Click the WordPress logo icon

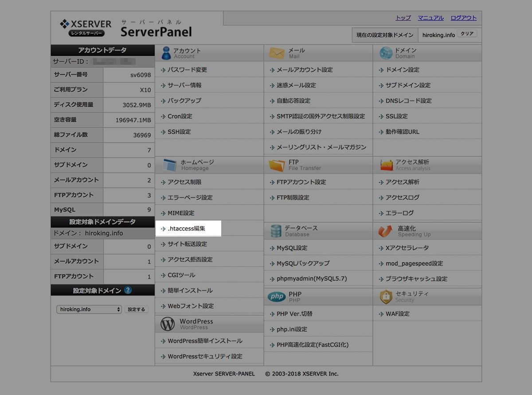[x=168, y=324]
